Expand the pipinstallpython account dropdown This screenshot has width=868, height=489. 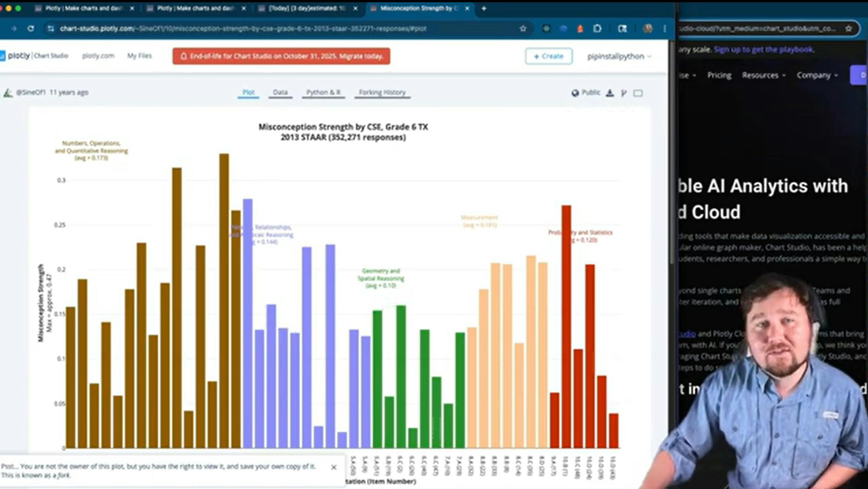tap(619, 56)
